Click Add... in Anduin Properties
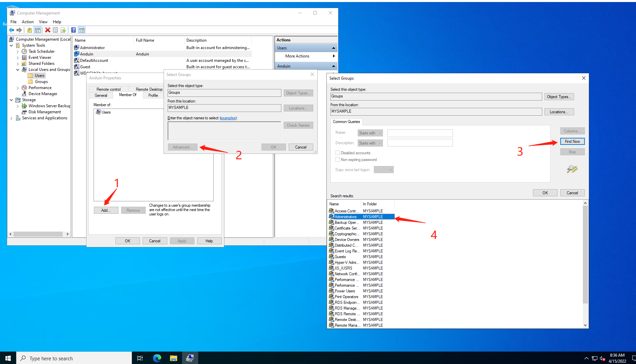 tap(106, 210)
